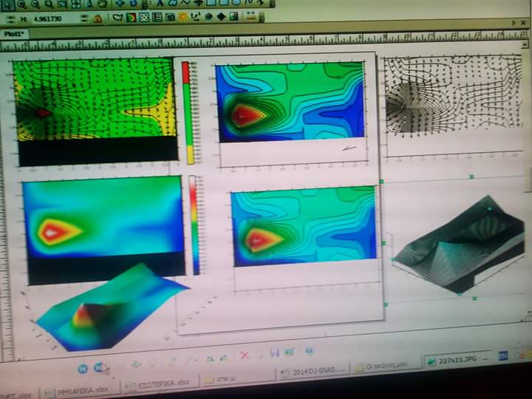Screen dimensions: 532x399
Task: Click the red X delete icon
Action: click(x=245, y=355)
